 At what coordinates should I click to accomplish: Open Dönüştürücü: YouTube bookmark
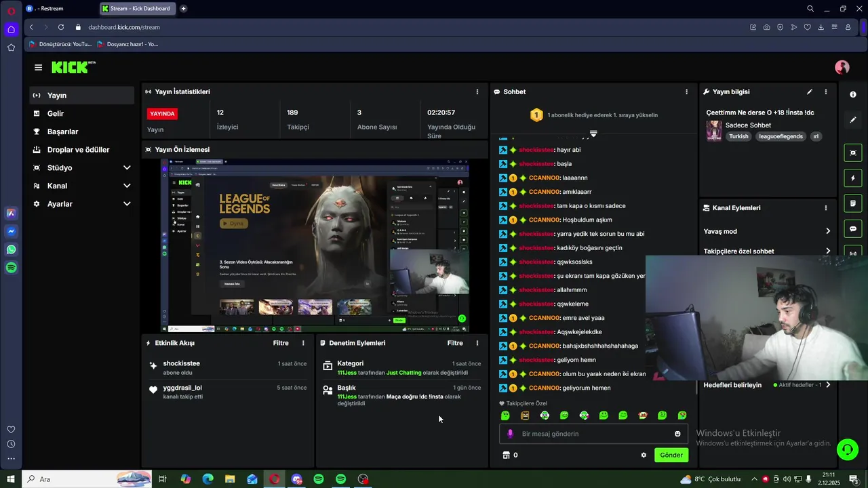[60, 44]
